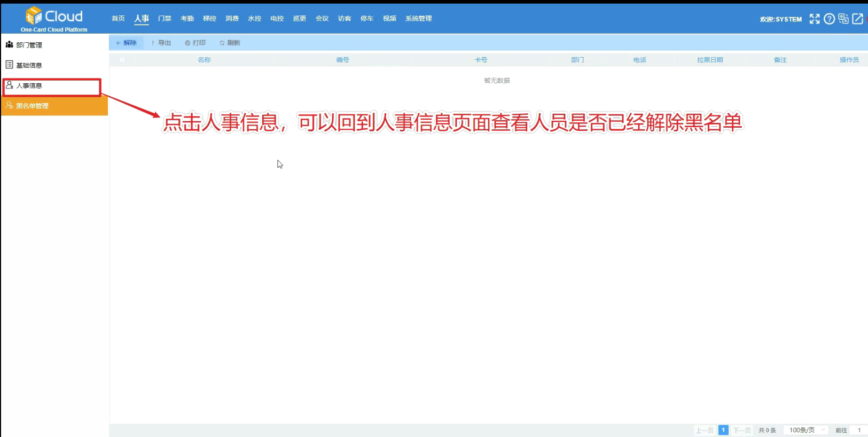Tick the select-all checkbox in table header
The image size is (868, 437).
(122, 60)
